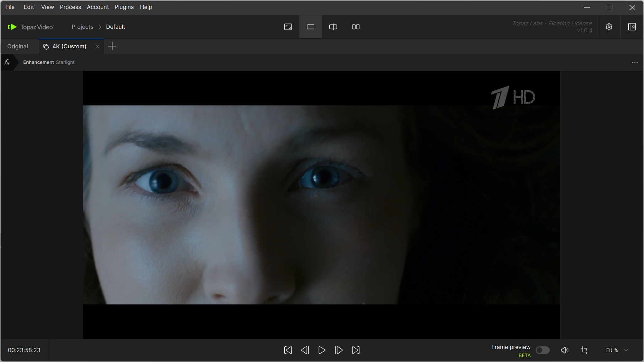Select split comparison view icon
644x362 pixels.
[x=333, y=27]
